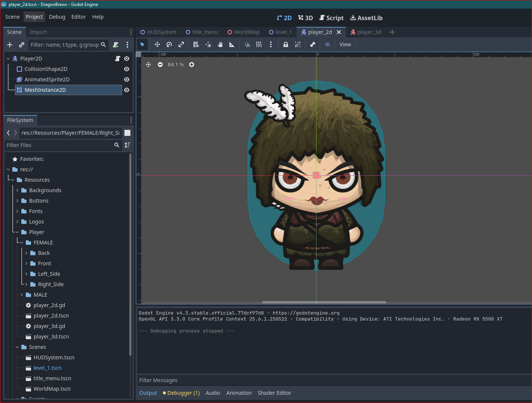Hide the CollisionShape2D node
532x403 pixels.
coord(127,69)
